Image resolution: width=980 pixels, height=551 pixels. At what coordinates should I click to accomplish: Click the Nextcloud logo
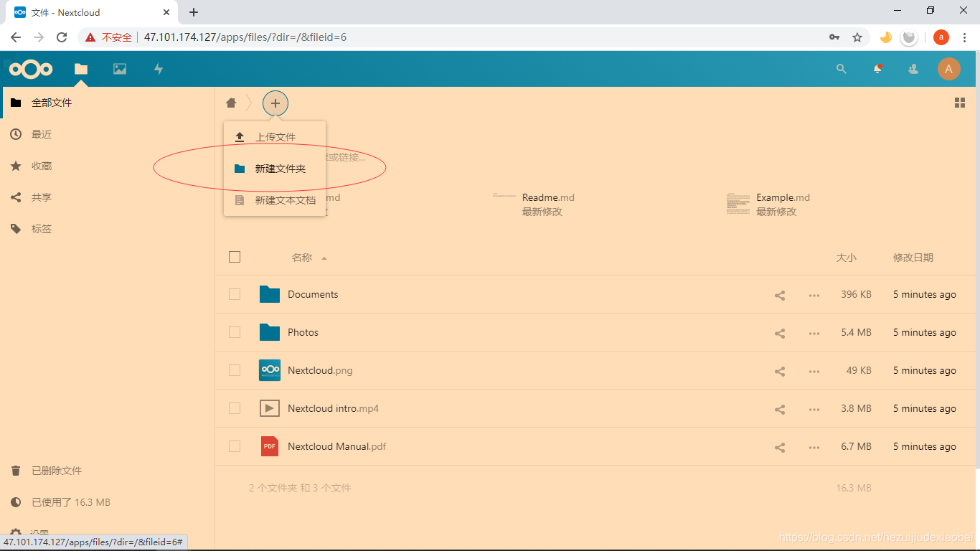tap(31, 69)
